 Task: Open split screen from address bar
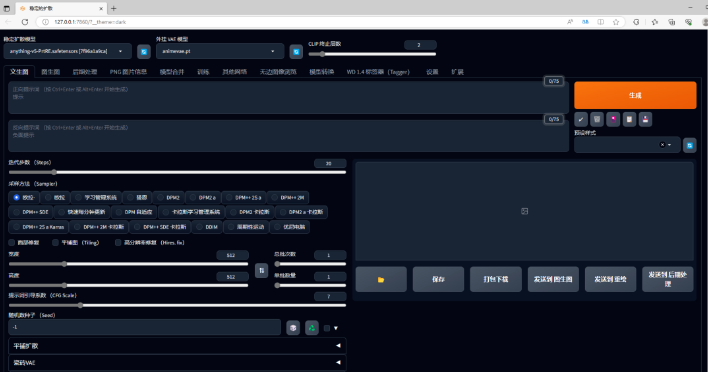point(601,22)
